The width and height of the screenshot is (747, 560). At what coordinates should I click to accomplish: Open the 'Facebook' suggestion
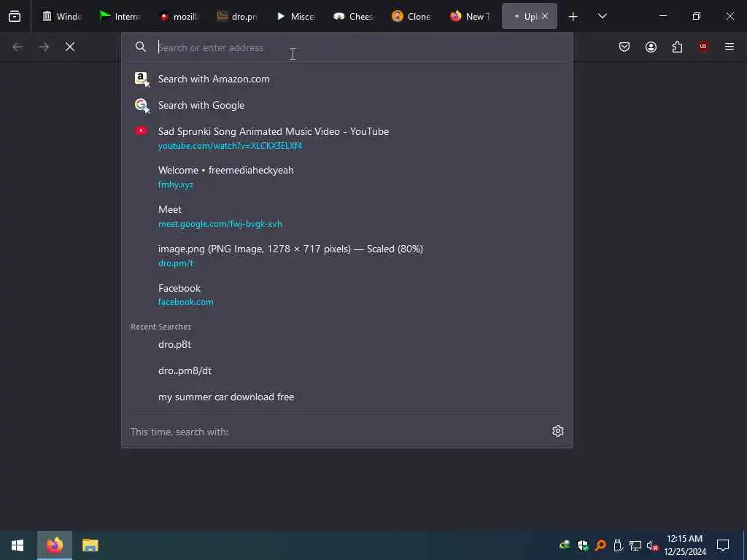coord(347,295)
